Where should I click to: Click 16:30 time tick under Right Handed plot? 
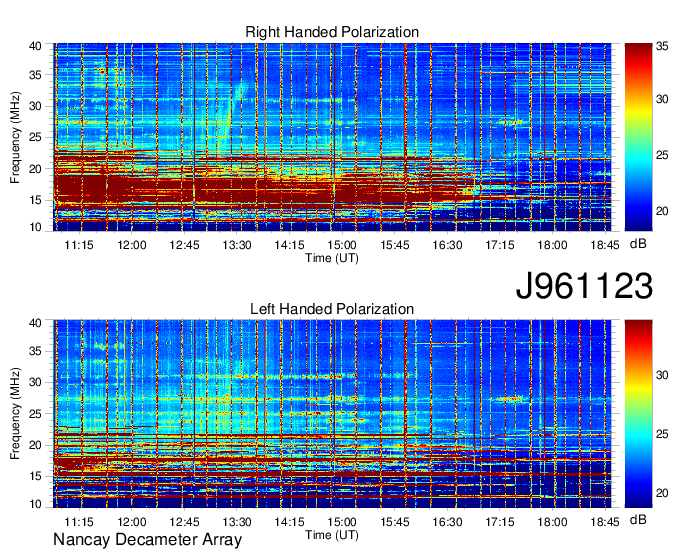[x=447, y=245]
